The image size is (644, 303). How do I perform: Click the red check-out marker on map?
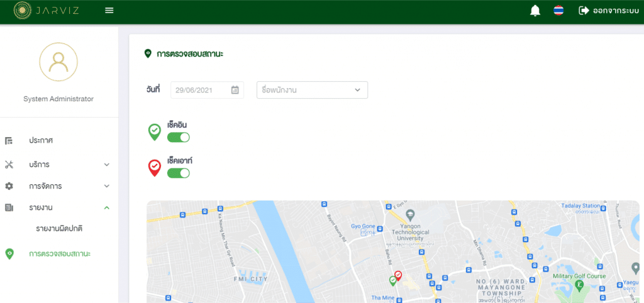click(398, 275)
